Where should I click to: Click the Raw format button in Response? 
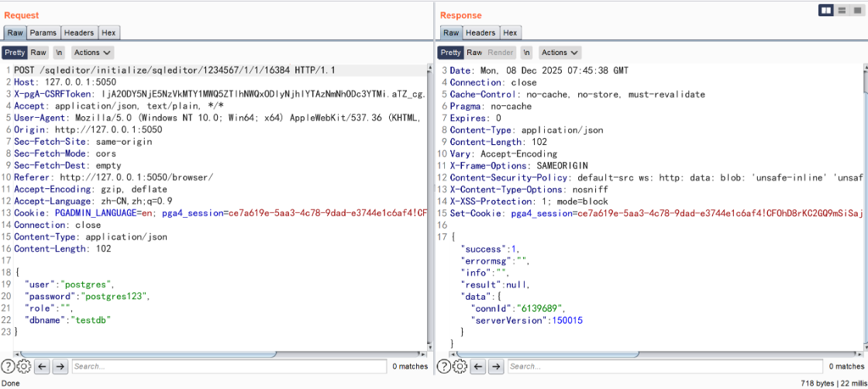tap(474, 53)
